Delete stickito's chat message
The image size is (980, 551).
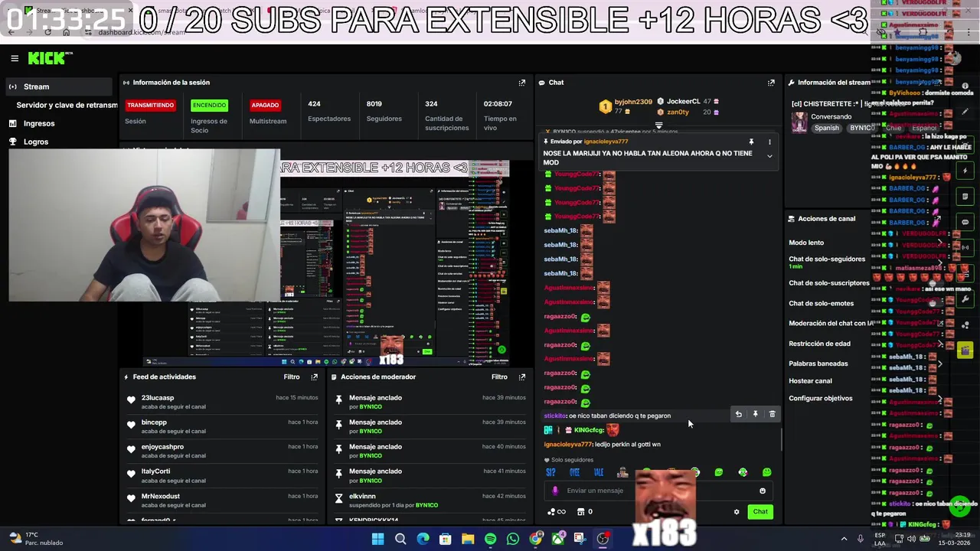(772, 414)
